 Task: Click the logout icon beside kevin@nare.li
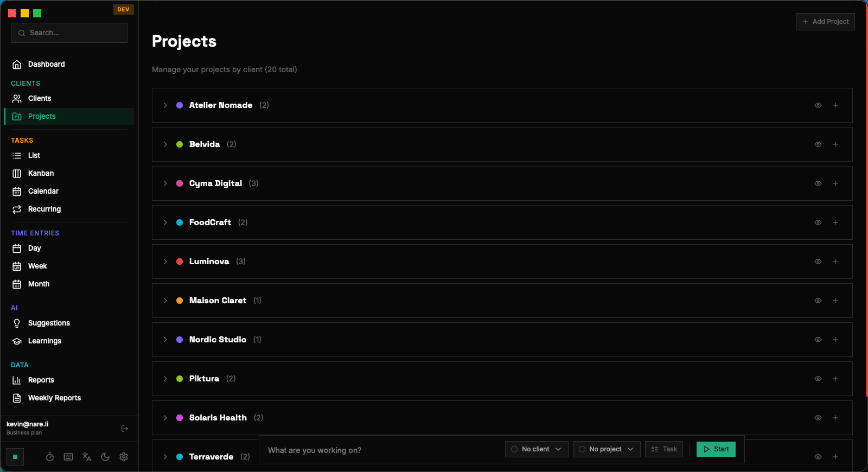(x=125, y=429)
